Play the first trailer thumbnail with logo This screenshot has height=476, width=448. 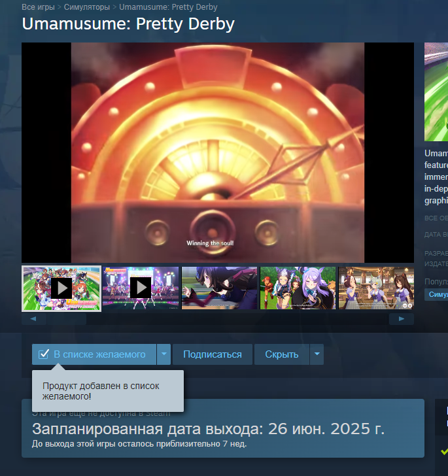click(x=61, y=288)
